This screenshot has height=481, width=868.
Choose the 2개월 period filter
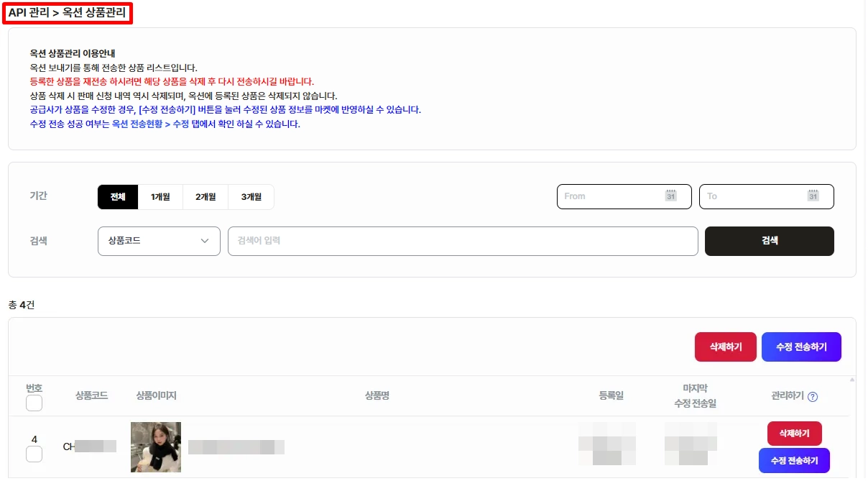(206, 197)
